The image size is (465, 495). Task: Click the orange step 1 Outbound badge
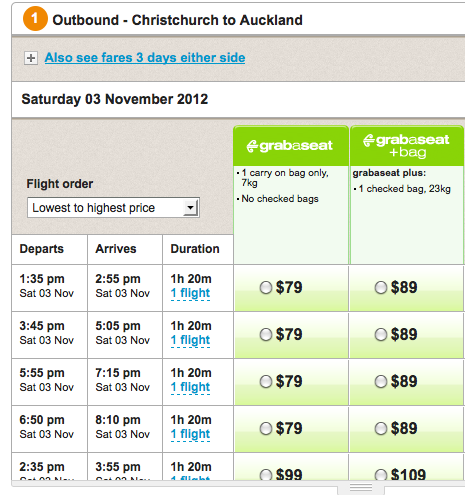pos(35,19)
